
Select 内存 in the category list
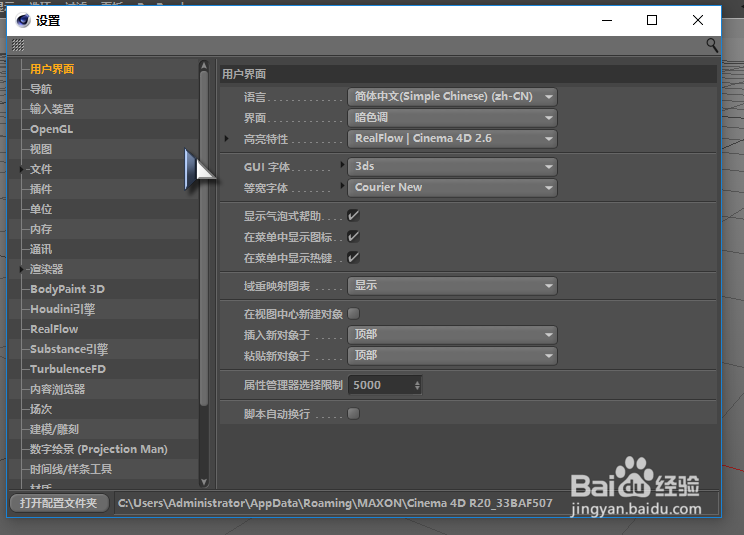coord(41,229)
